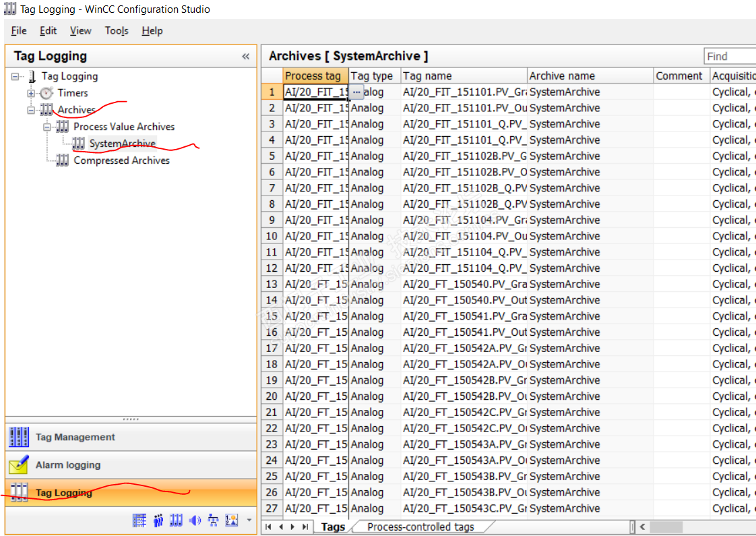This screenshot has height=536, width=756.
Task: Open the Picture Tree hierarchy icon
Action: coord(213,520)
